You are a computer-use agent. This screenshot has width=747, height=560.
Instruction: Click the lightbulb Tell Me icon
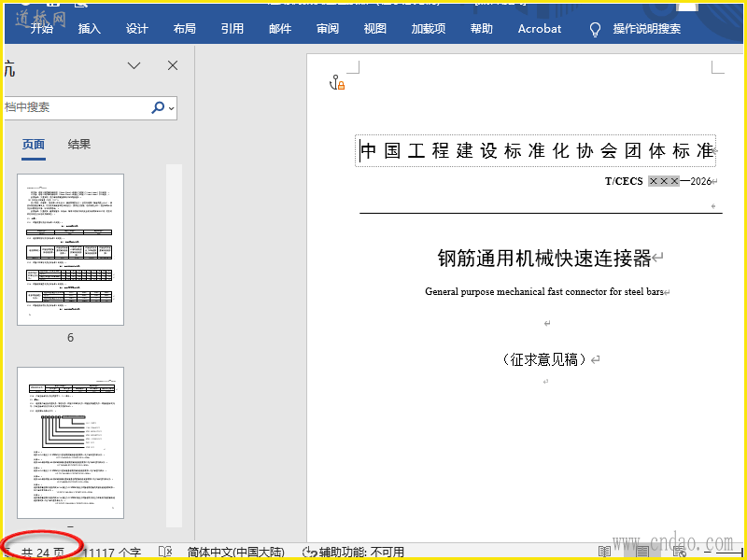click(595, 30)
